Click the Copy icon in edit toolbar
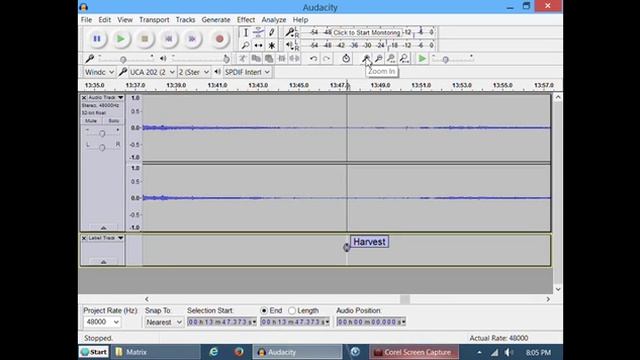Viewport: 640px width, 360px height. coord(256,59)
